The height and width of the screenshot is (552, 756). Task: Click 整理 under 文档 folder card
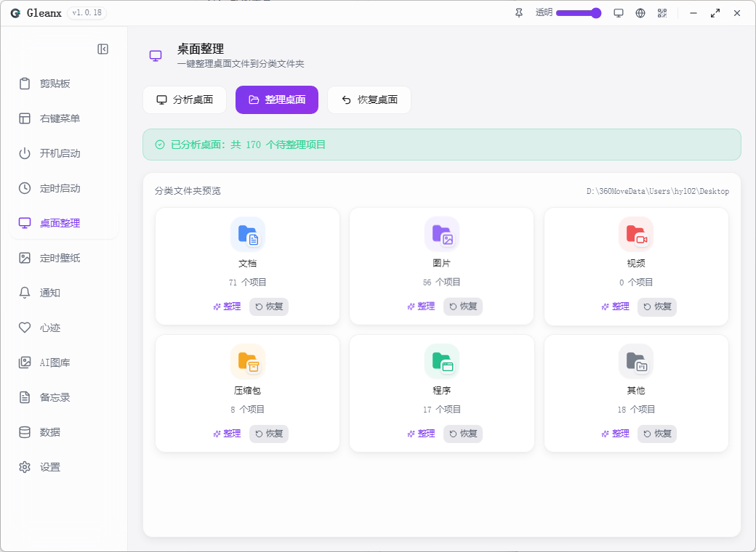227,307
